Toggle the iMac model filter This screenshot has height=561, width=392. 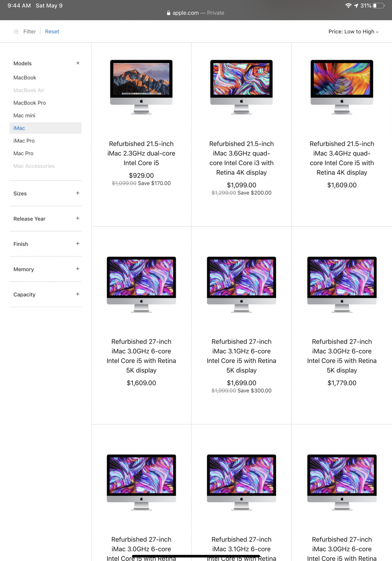coord(45,128)
